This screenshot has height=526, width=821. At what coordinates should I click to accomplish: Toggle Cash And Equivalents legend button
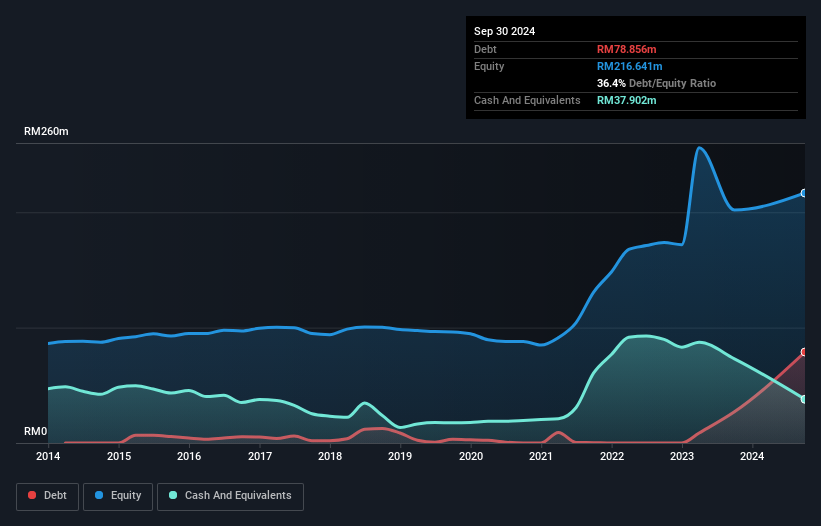(x=230, y=496)
